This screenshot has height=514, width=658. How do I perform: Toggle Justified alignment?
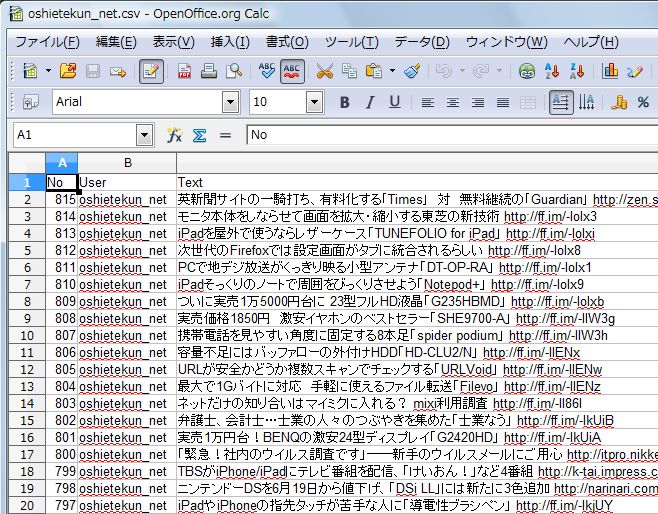(x=503, y=102)
